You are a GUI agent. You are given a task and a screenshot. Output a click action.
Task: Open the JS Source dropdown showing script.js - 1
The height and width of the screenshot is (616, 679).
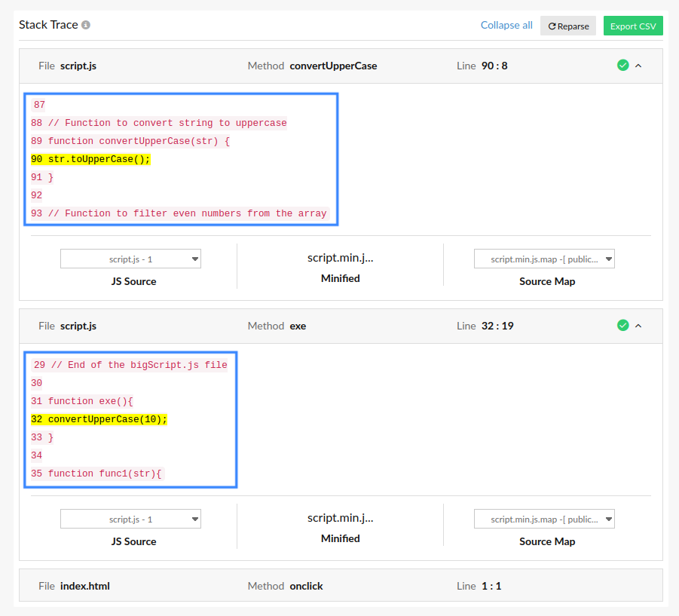[130, 259]
